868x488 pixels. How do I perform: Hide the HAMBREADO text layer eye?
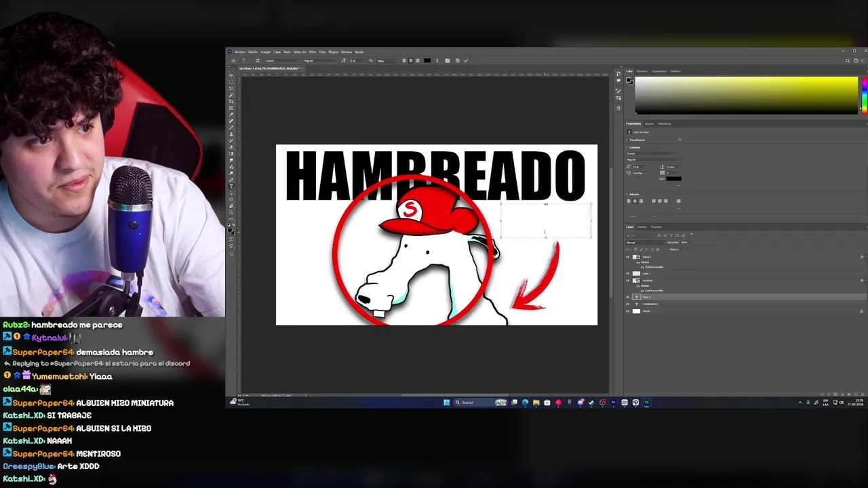point(628,304)
